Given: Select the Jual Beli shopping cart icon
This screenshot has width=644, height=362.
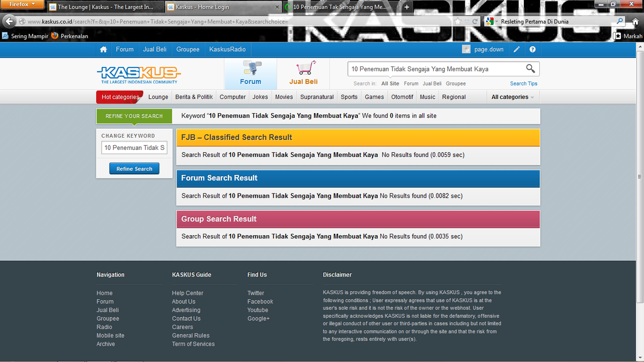Looking at the screenshot, I should coord(303,74).
